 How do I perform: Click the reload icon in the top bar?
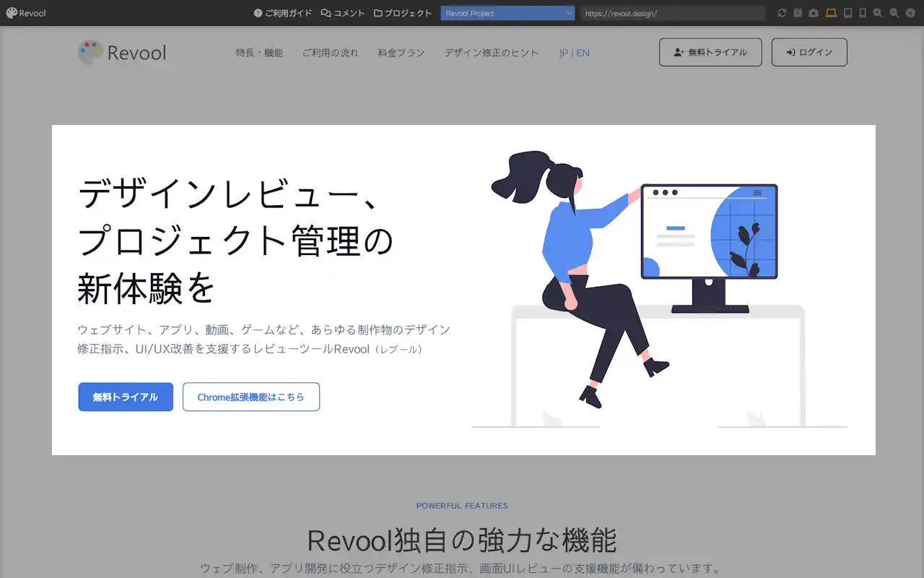coord(782,13)
